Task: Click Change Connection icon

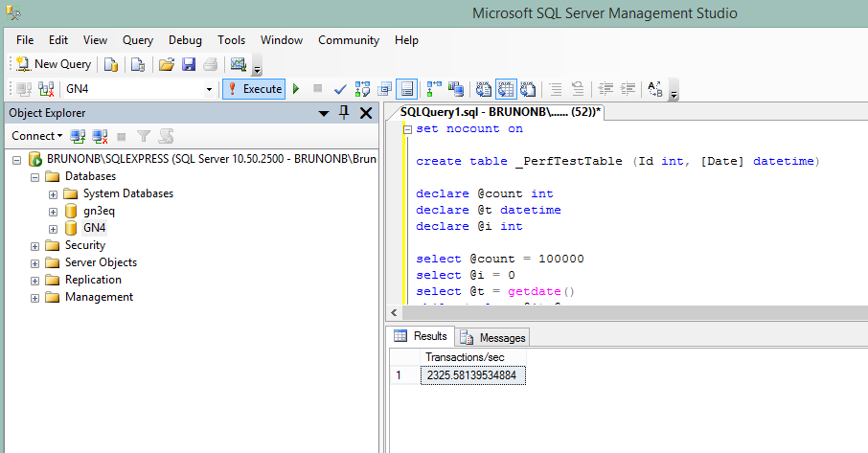Action: [x=46, y=89]
